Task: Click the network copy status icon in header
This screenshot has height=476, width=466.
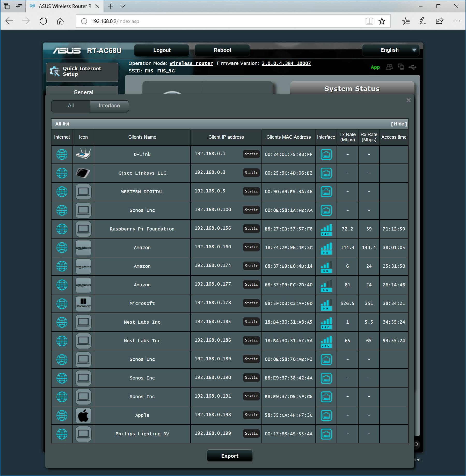Action: click(401, 67)
